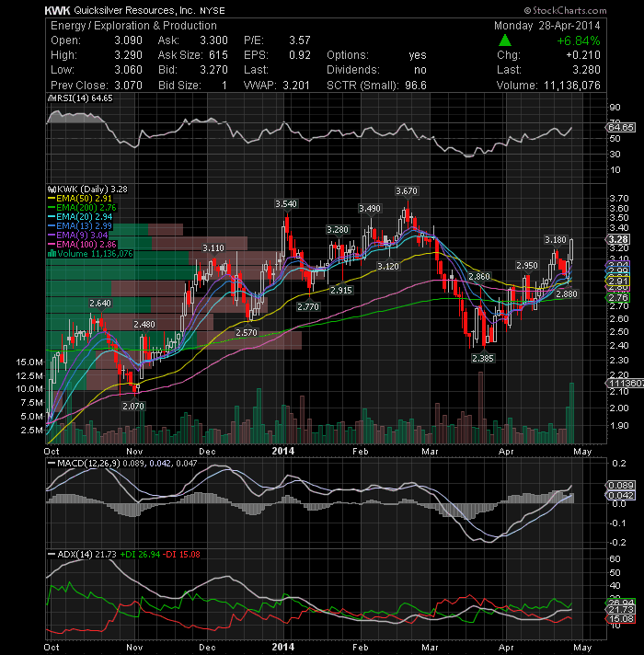Viewport: 644px width, 655px height.
Task: Click the 3.180 price label
Action: click(x=556, y=240)
